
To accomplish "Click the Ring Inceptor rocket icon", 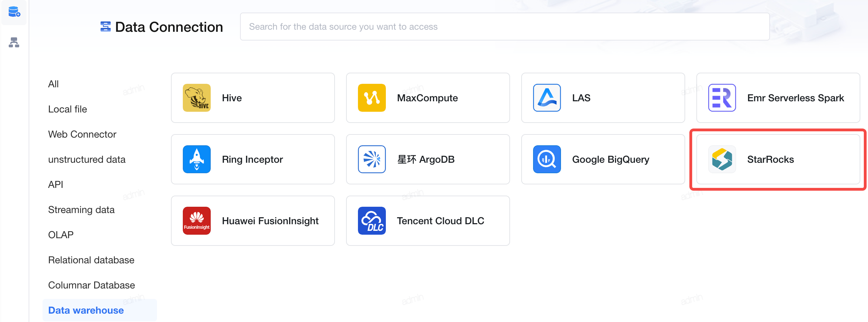I will click(x=197, y=159).
